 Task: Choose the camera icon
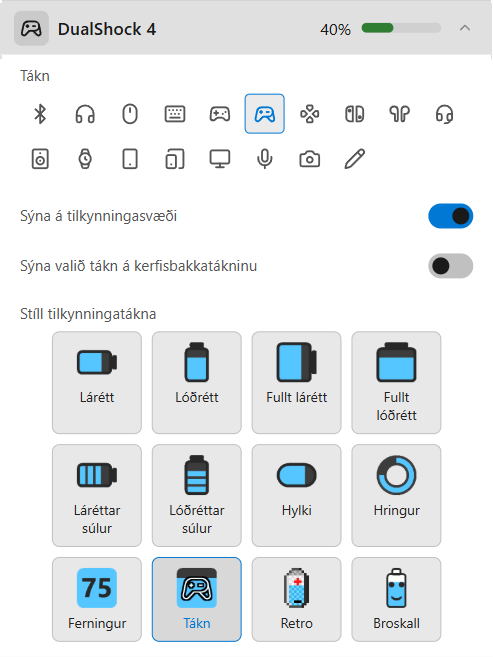click(310, 159)
